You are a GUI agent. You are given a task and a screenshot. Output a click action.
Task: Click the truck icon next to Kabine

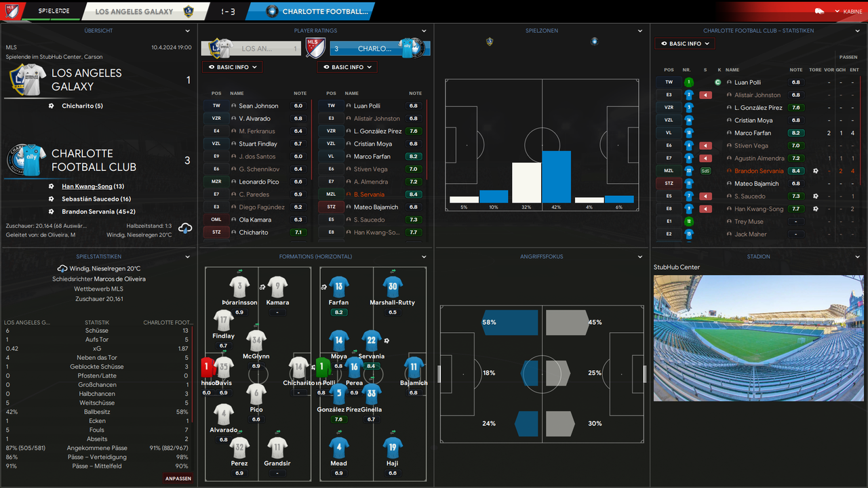click(819, 12)
